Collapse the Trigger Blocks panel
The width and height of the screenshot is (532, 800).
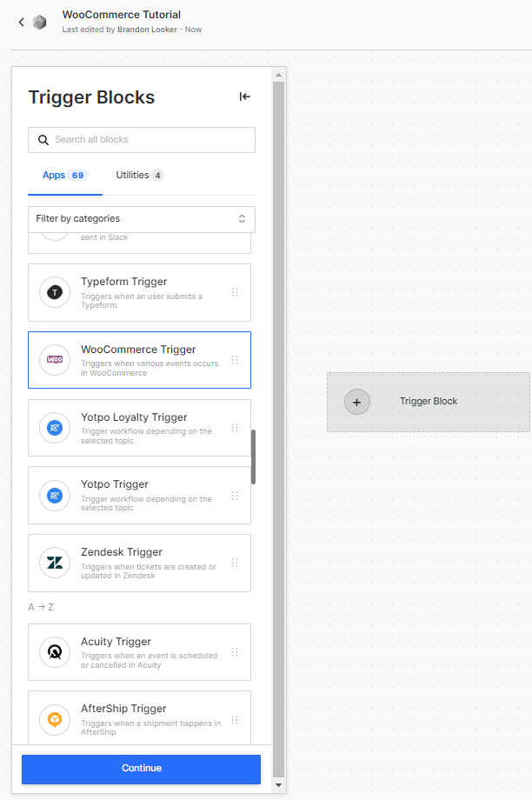tap(245, 97)
